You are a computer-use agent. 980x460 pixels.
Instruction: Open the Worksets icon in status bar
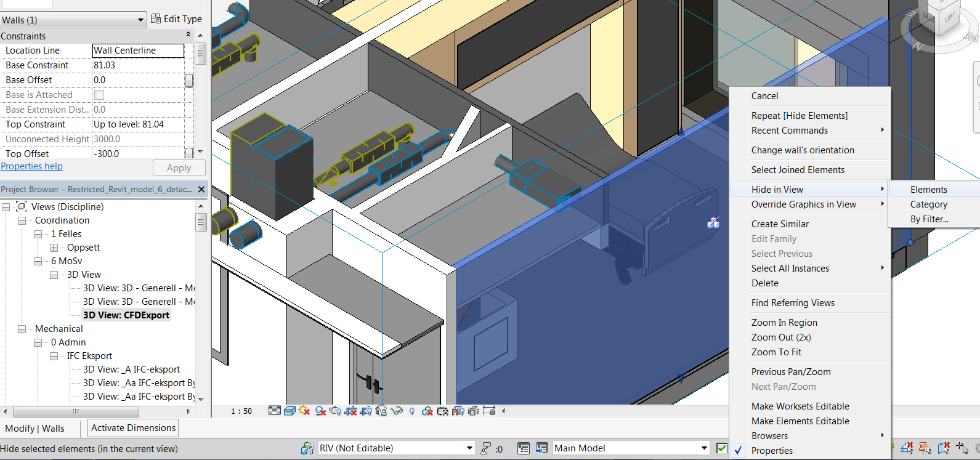click(x=307, y=448)
